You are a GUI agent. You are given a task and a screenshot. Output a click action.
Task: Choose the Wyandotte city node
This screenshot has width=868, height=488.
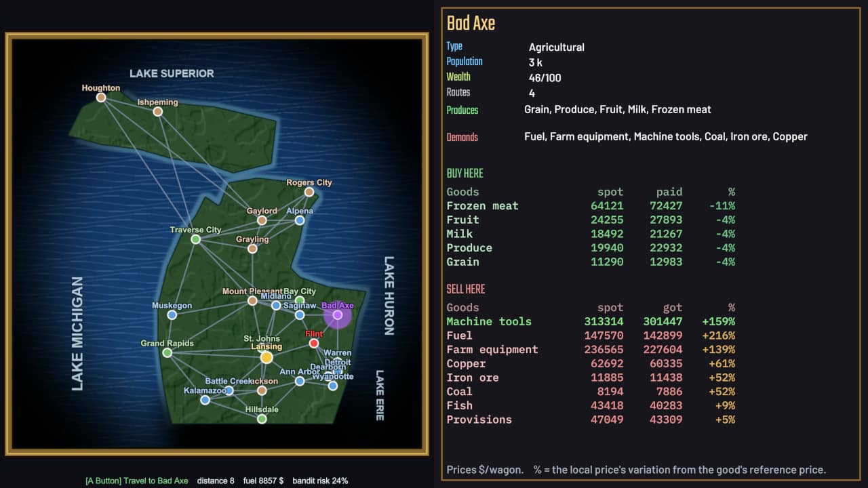[x=332, y=386]
